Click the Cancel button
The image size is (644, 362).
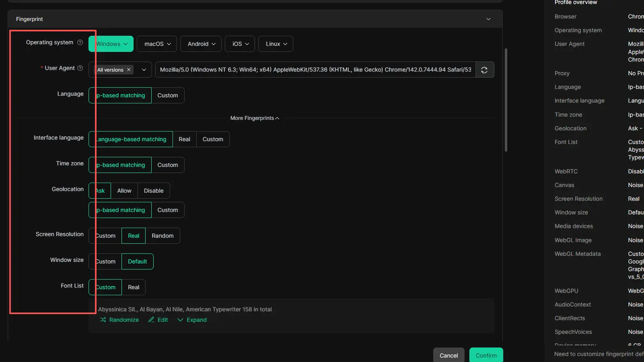(x=449, y=356)
